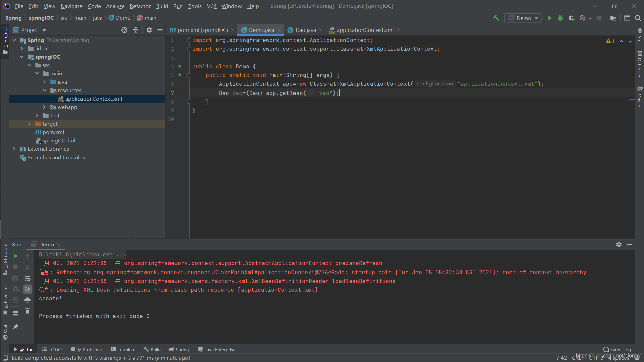Click the D:\jdk1.8\bin\java.exe command line
Screen dimensions: 644x362
coord(82,255)
